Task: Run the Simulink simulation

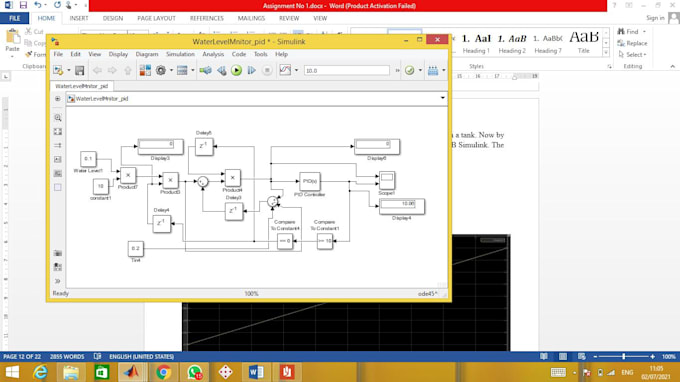Action: [236, 70]
